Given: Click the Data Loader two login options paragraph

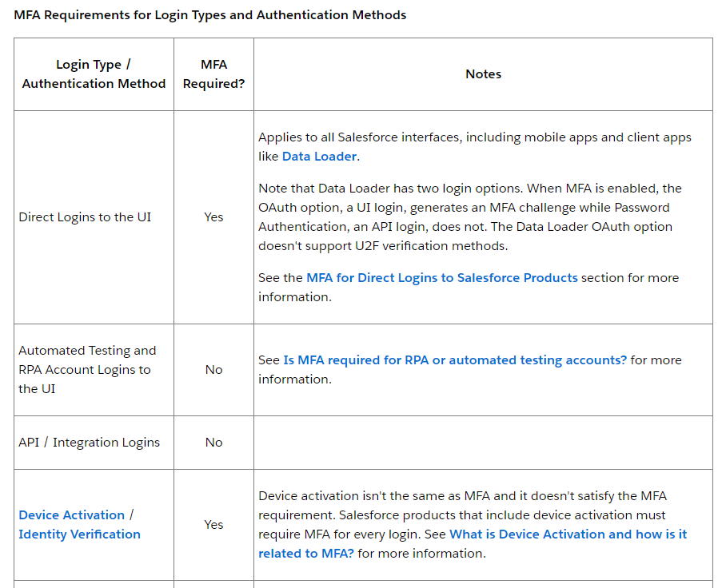Looking at the screenshot, I should click(x=469, y=217).
